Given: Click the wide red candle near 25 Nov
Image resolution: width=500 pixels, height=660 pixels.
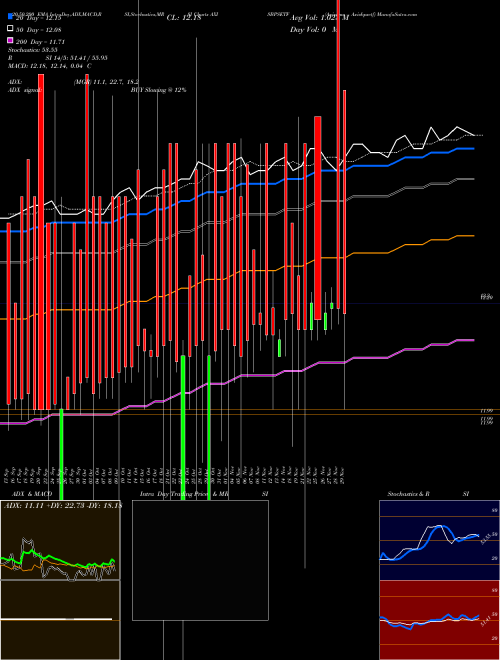Looking at the screenshot, I should 318,218.
